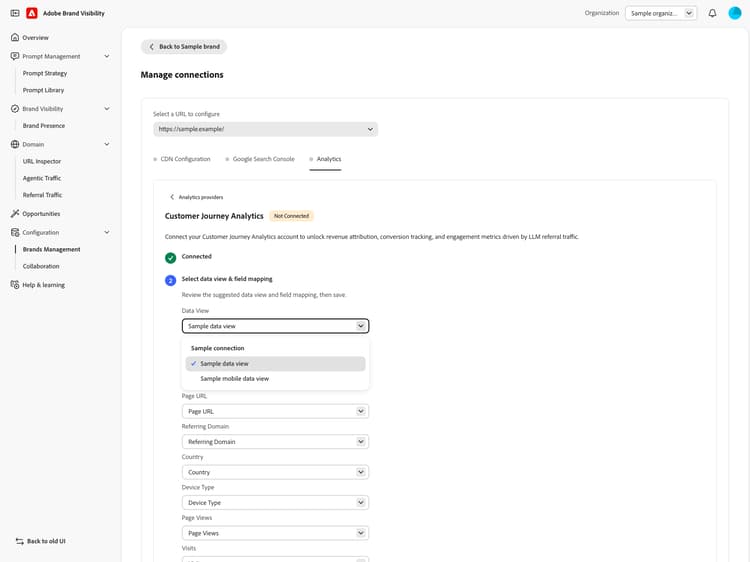Click Adobe Brand Visibility title
Screen dimensions: 750x562
point(74,13)
